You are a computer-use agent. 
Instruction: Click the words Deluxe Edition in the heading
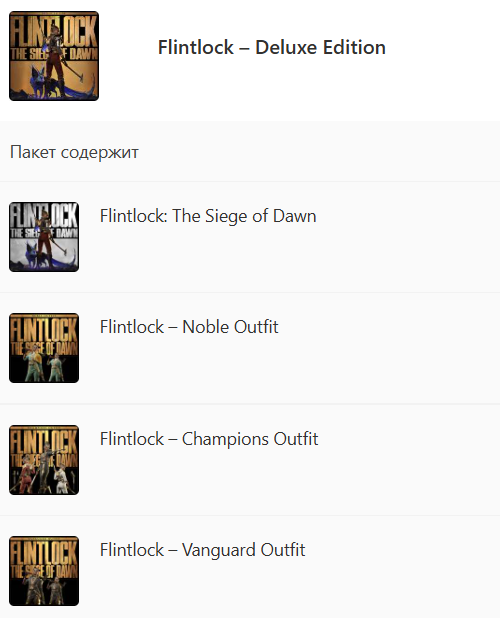click(320, 47)
